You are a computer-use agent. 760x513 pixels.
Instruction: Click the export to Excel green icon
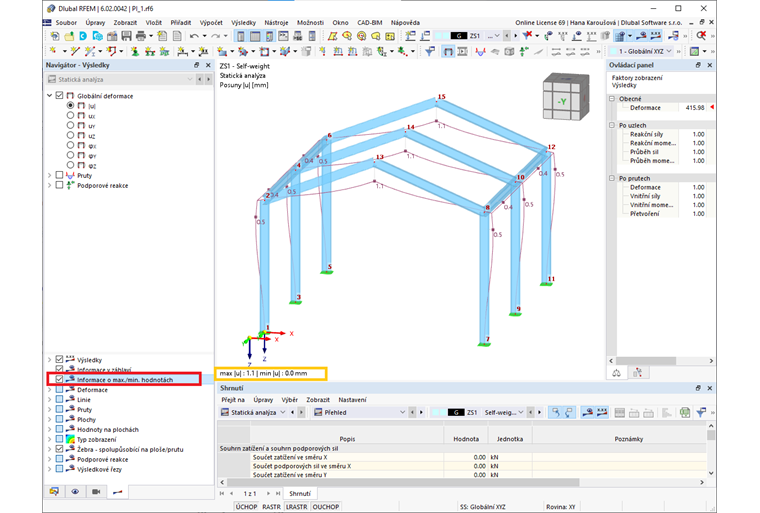pos(684,413)
